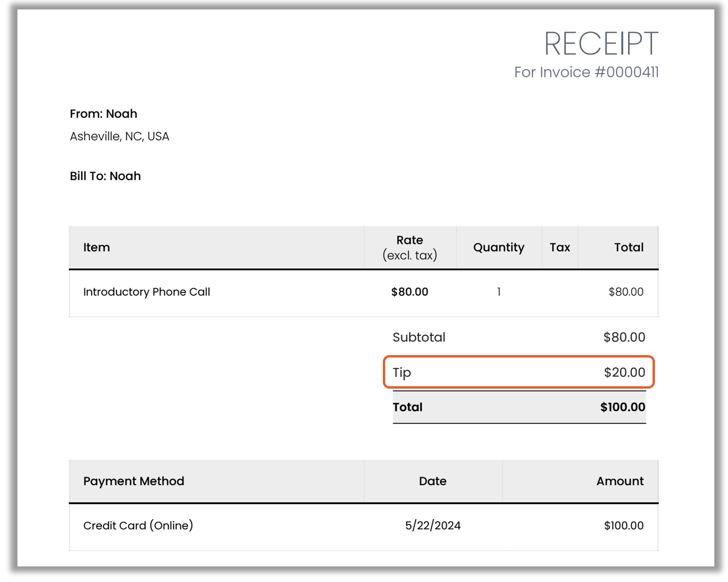Image resolution: width=728 pixels, height=582 pixels.
Task: Click the RECEIPT title heading
Action: [x=601, y=44]
